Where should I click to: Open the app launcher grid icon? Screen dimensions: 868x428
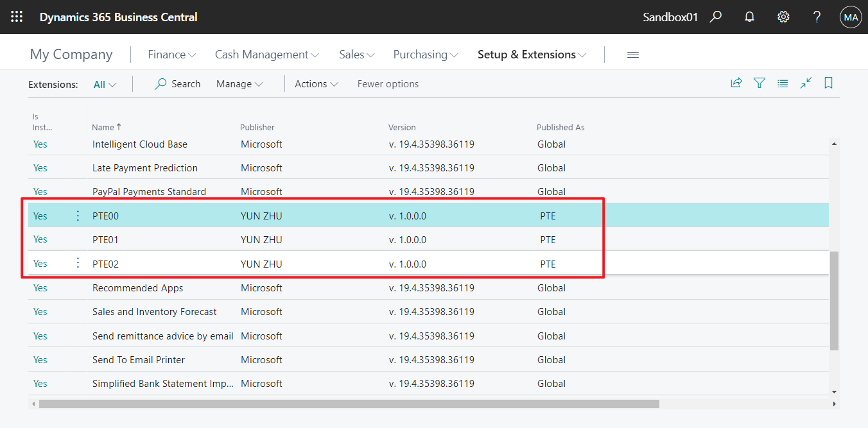17,17
